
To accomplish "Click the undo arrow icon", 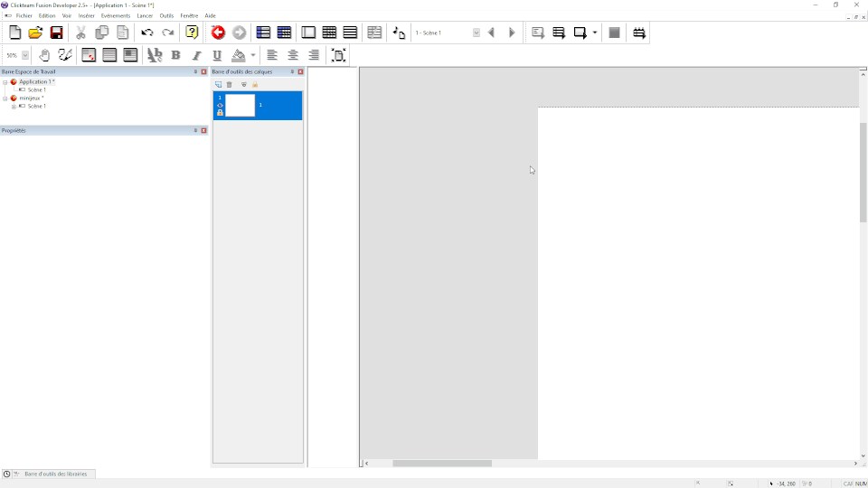I will [x=146, y=33].
